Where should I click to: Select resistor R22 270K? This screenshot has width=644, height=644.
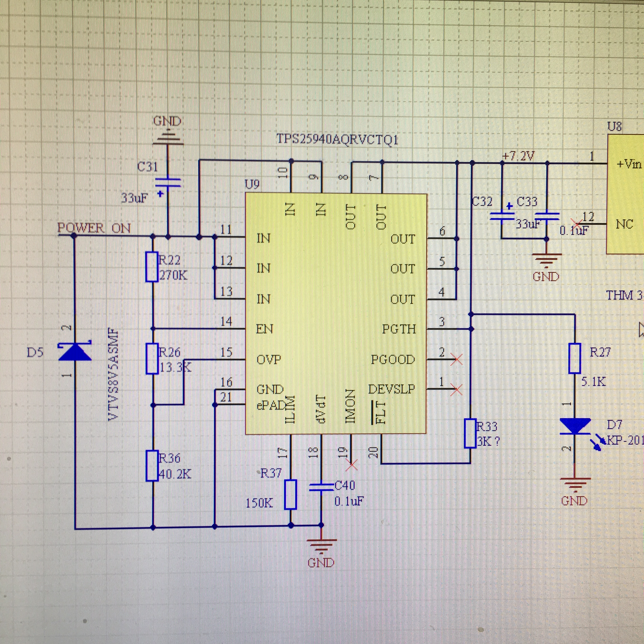pos(152,267)
